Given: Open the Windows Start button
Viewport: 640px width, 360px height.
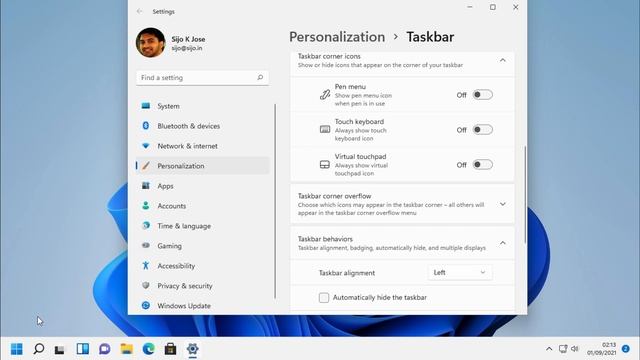Looking at the screenshot, I should point(17,349).
